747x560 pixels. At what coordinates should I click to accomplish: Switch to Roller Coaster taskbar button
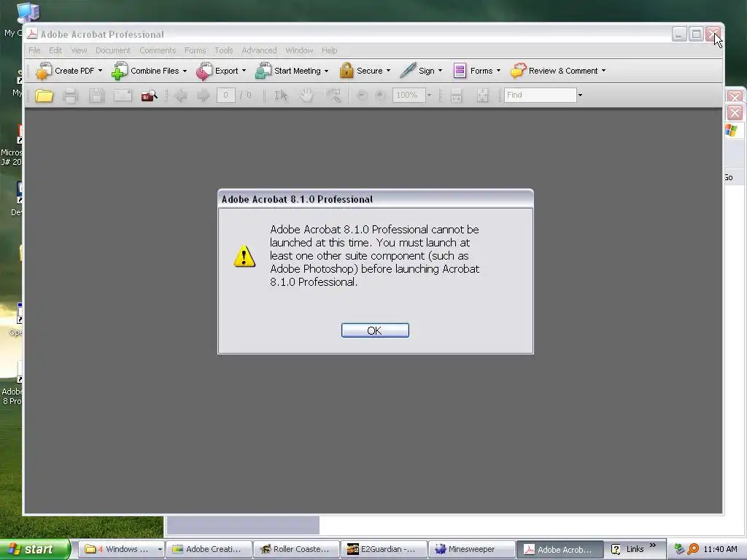296,550
